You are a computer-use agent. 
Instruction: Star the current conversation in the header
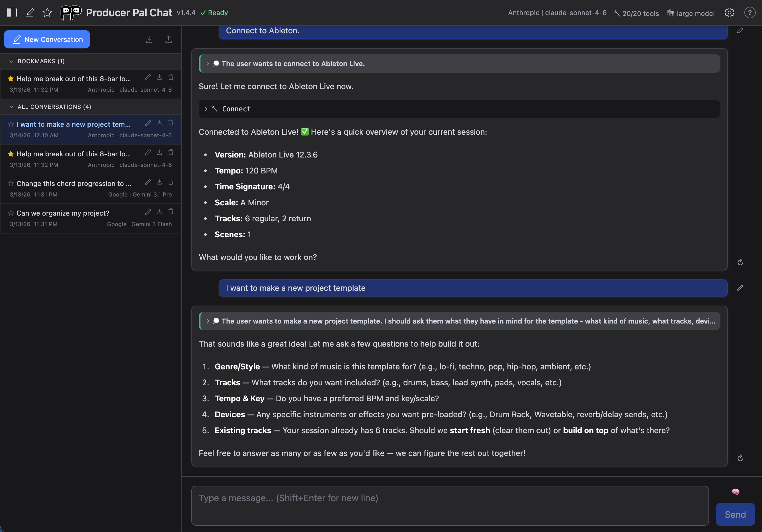click(47, 13)
